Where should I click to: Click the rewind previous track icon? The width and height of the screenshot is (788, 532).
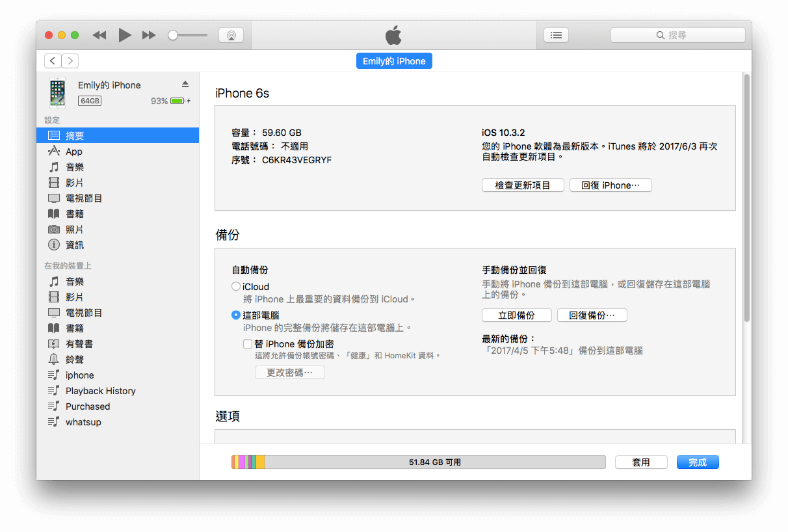99,35
